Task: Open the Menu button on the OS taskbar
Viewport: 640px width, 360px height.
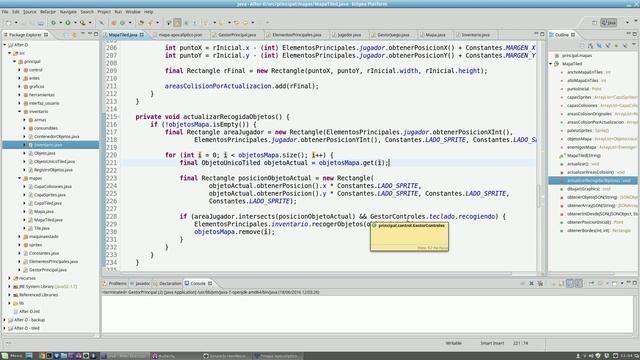Action: [x=12, y=356]
